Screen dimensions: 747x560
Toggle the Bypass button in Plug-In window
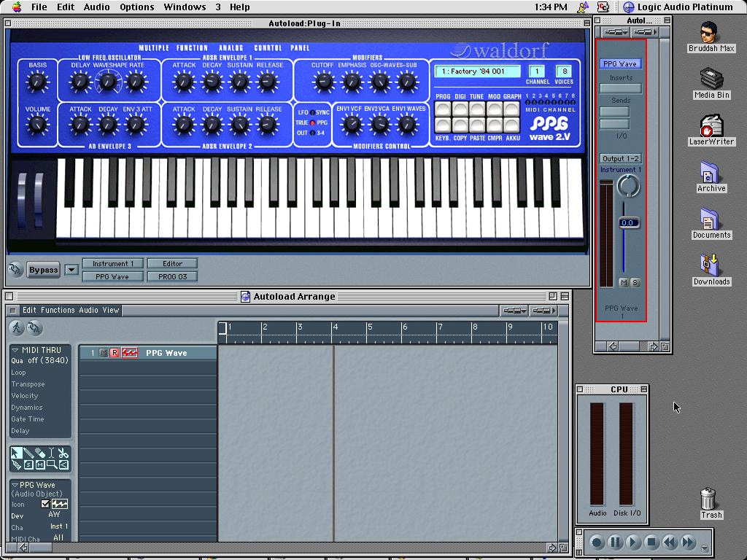point(43,270)
